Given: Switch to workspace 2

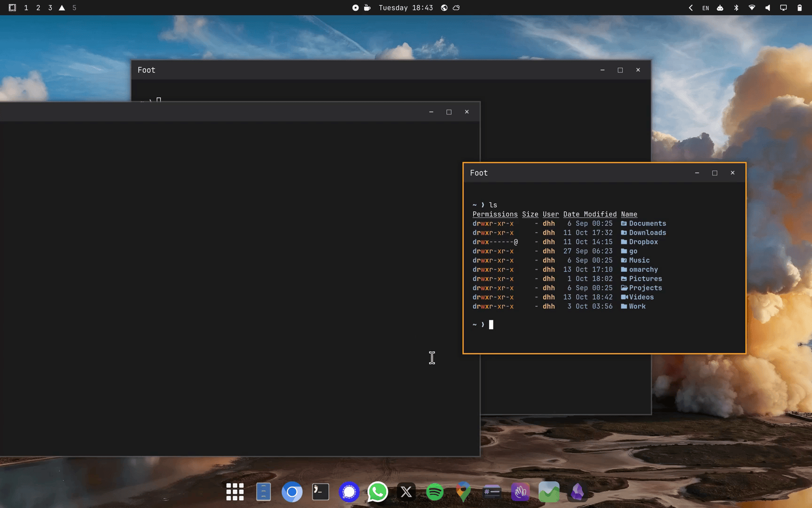Looking at the screenshot, I should point(38,8).
